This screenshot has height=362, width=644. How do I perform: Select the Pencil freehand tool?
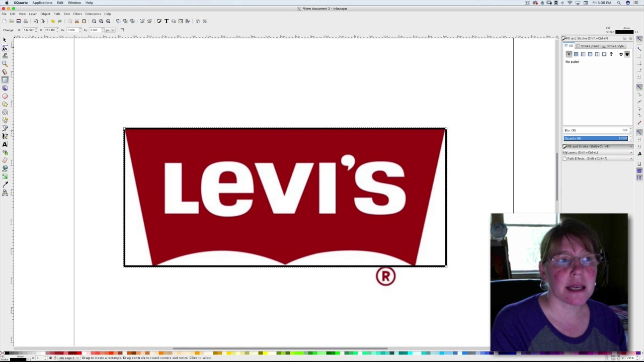pyautogui.click(x=5, y=120)
